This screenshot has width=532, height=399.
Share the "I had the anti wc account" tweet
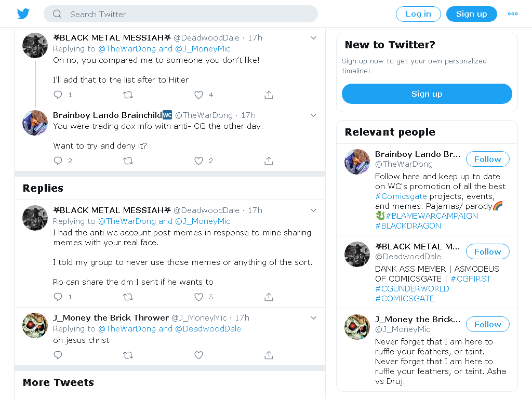[269, 297]
